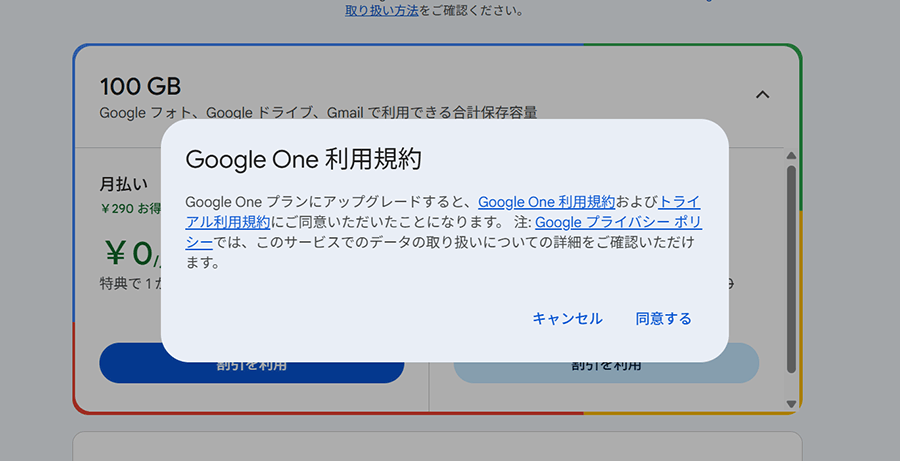Click the plan storage description under 100 GB
The width and height of the screenshot is (900, 461).
tap(325, 113)
